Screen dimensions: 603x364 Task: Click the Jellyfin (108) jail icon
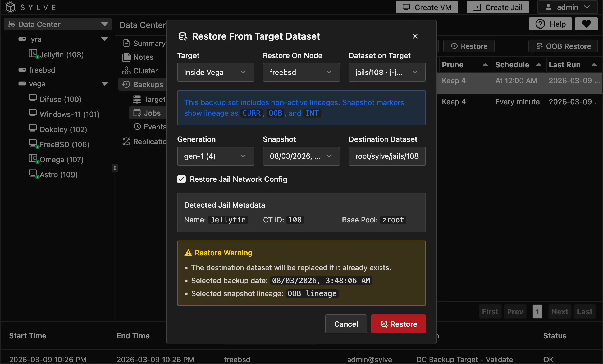(33, 54)
